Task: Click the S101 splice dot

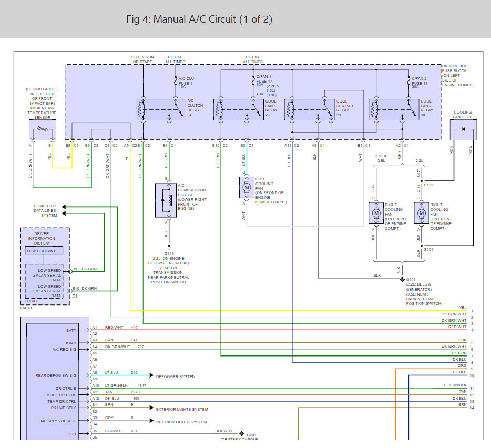Action: [422, 246]
